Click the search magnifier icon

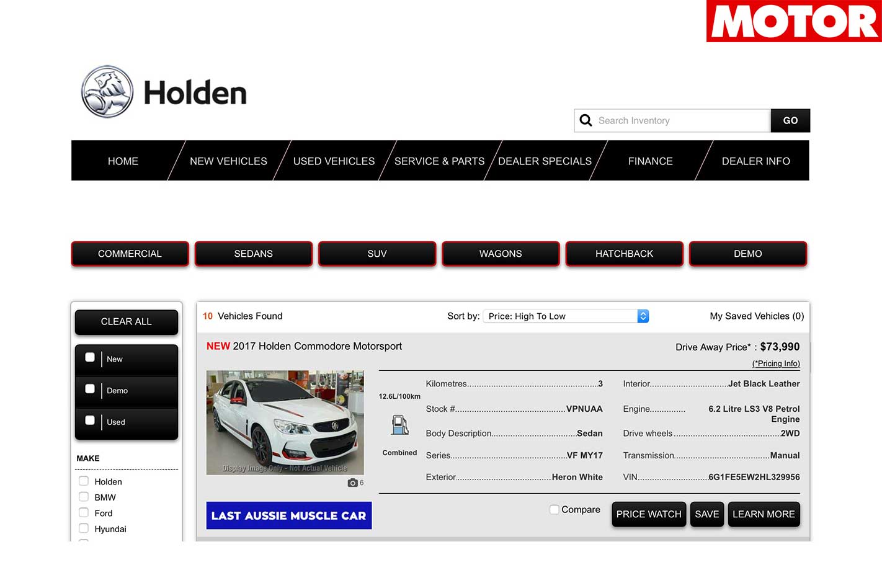click(586, 120)
